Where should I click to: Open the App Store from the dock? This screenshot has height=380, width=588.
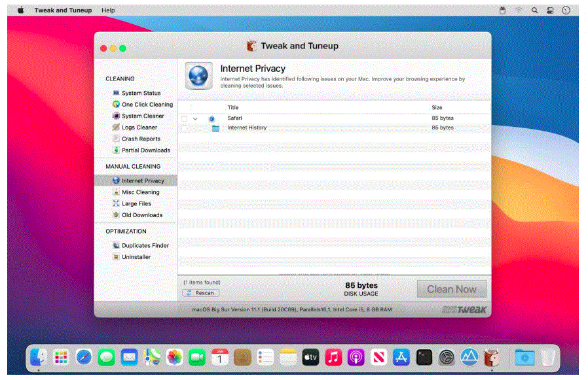401,357
